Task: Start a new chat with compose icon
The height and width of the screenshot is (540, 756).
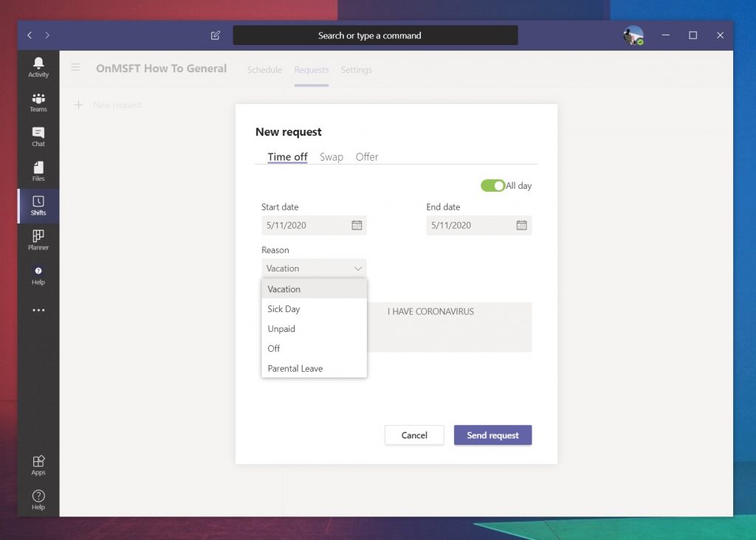Action: pyautogui.click(x=216, y=35)
